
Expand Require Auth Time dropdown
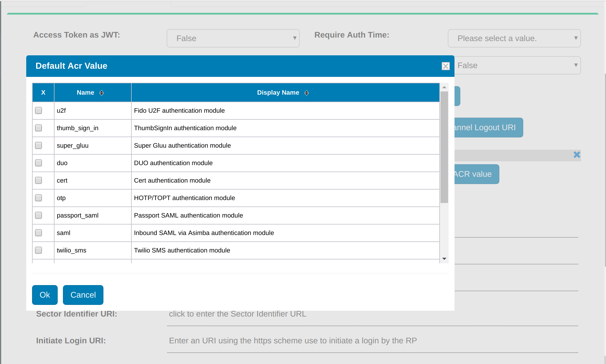point(514,38)
